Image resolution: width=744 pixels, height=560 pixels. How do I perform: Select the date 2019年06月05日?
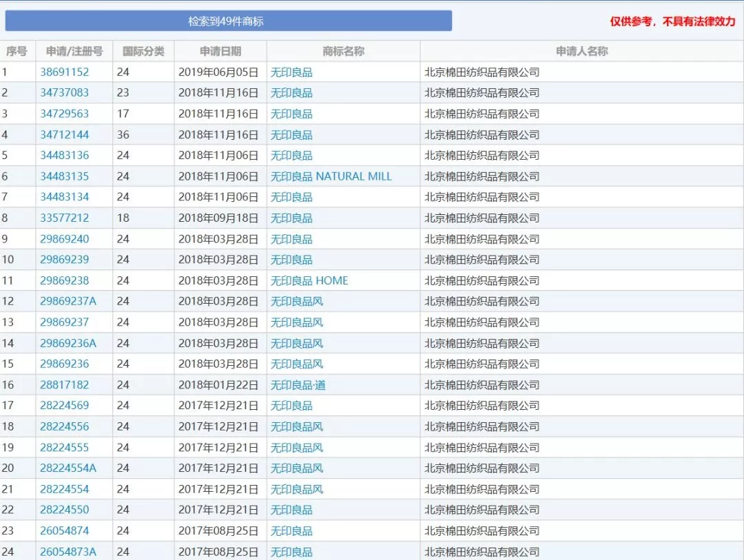(x=218, y=72)
